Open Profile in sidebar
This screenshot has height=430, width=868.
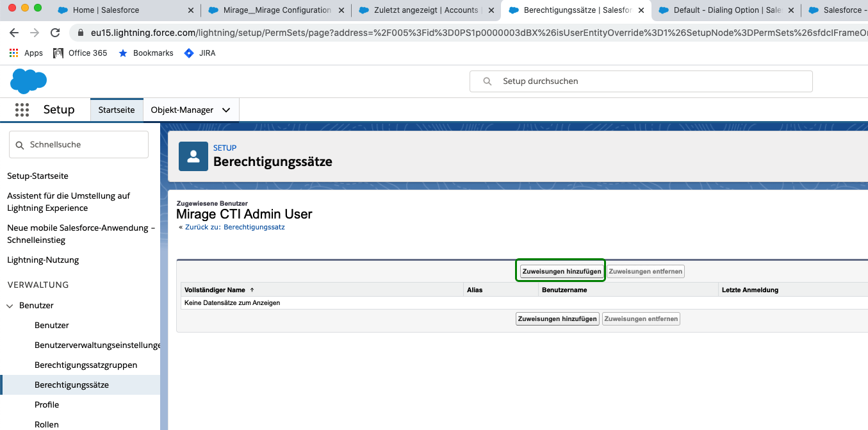coord(47,405)
